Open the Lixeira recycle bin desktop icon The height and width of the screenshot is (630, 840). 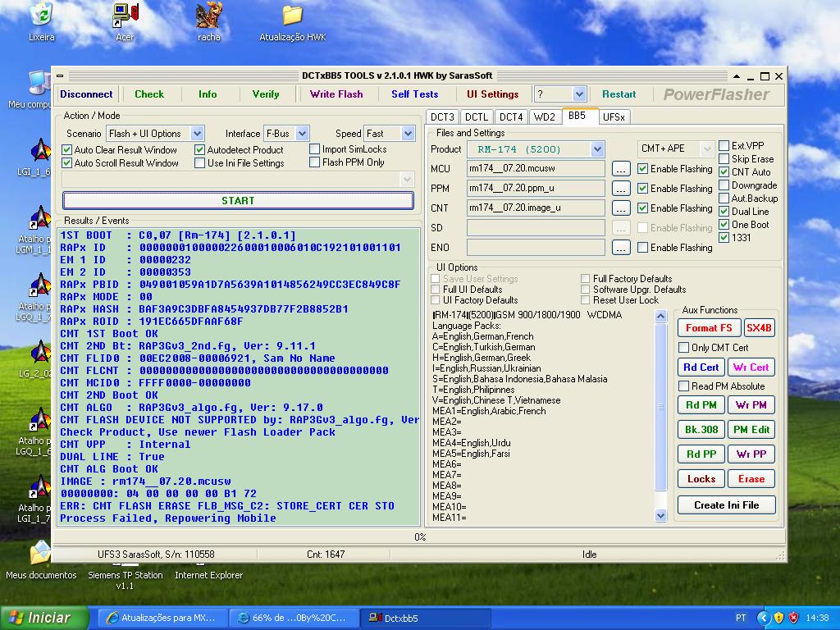pos(41,21)
